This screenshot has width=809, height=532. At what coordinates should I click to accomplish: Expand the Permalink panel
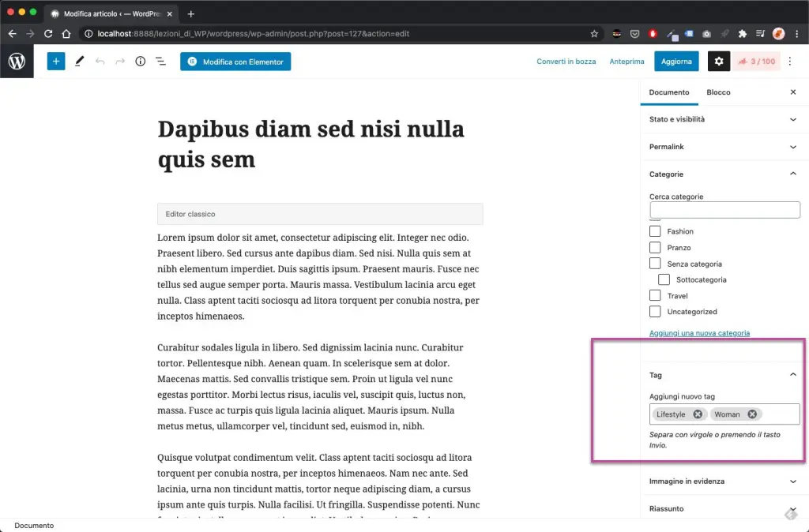(x=724, y=147)
